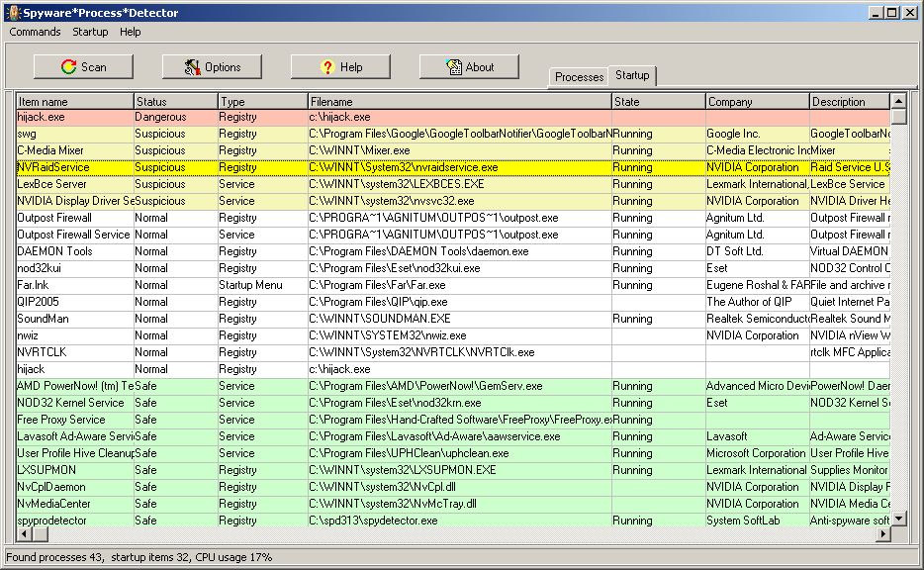
Task: Click the application icon in title bar
Action: click(x=13, y=13)
